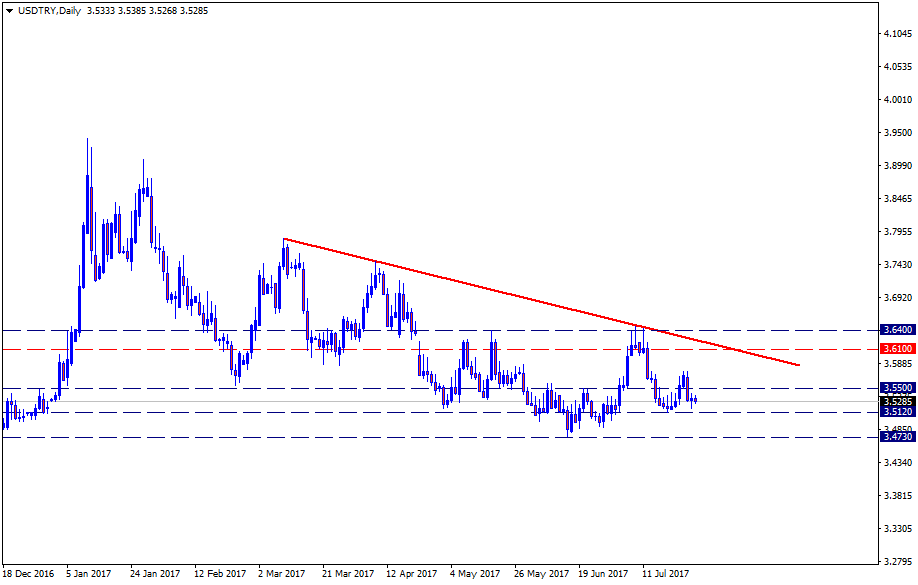Click the 12 Apr 2017 date label
918x585 pixels.
[x=412, y=575]
